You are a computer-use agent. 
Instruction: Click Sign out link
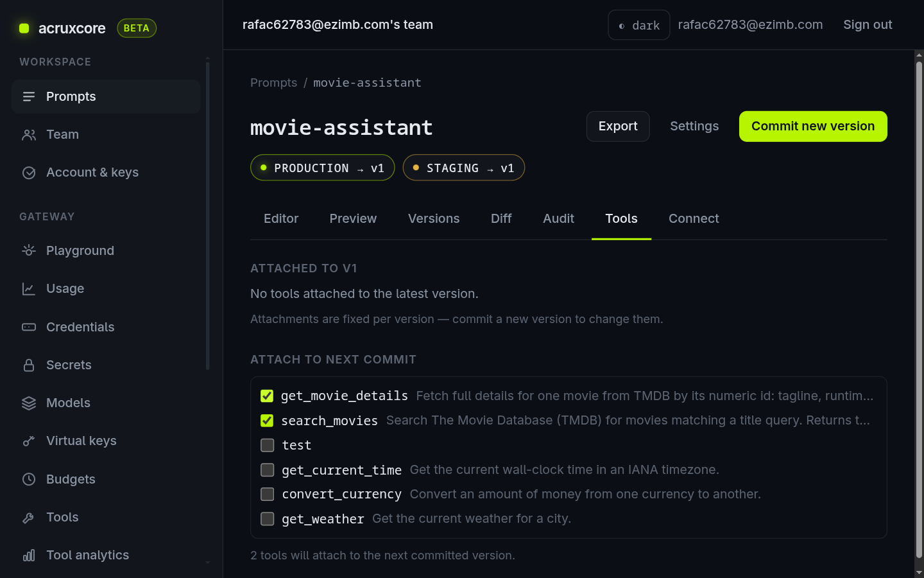[868, 25]
